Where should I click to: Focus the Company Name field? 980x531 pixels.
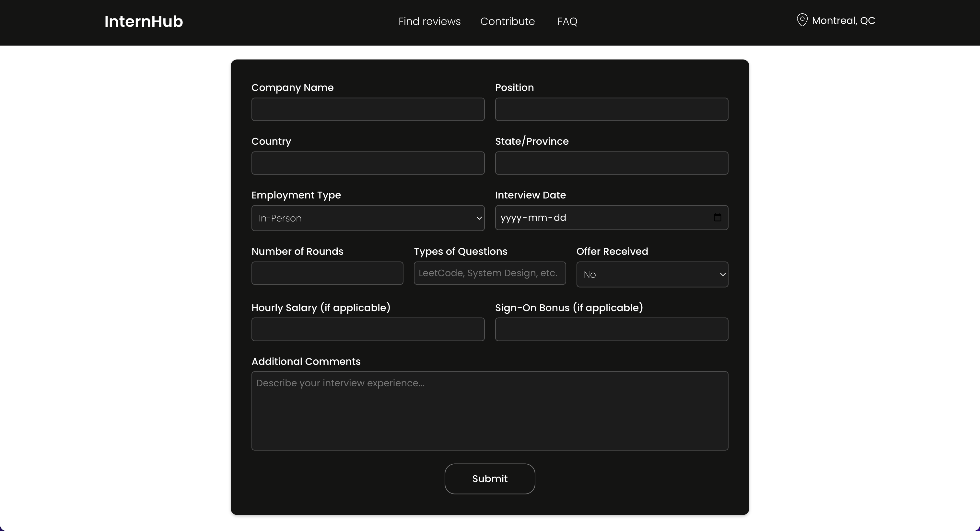coord(367,109)
